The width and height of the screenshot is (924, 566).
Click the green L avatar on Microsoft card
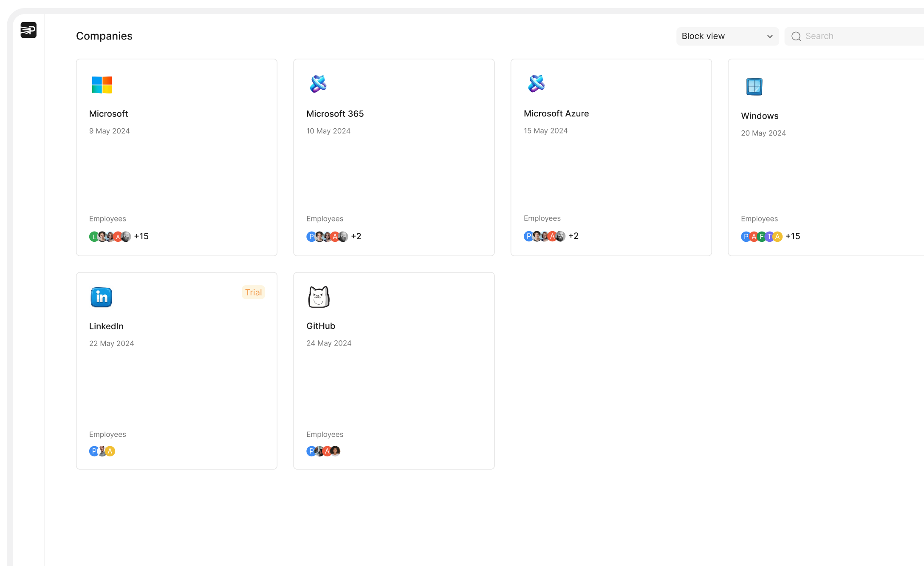tap(93, 237)
